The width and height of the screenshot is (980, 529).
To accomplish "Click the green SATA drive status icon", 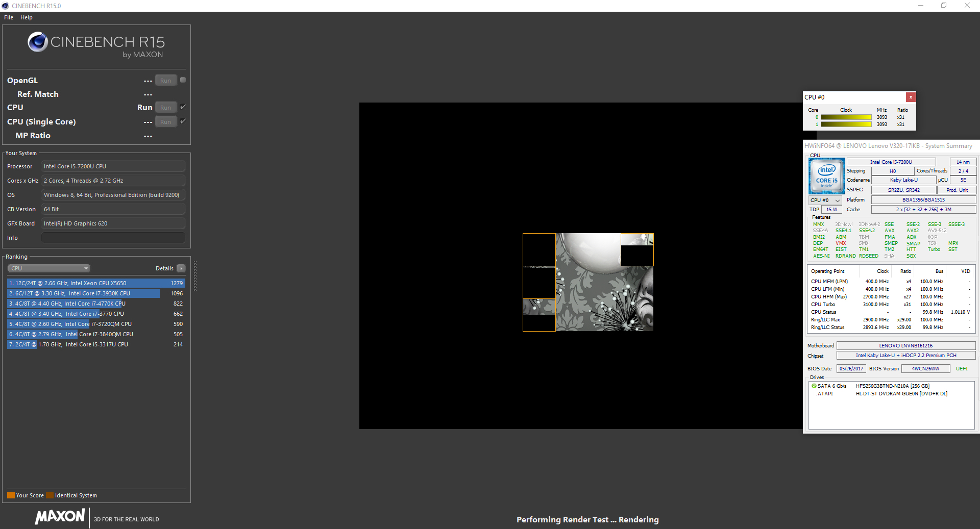I will [x=814, y=386].
